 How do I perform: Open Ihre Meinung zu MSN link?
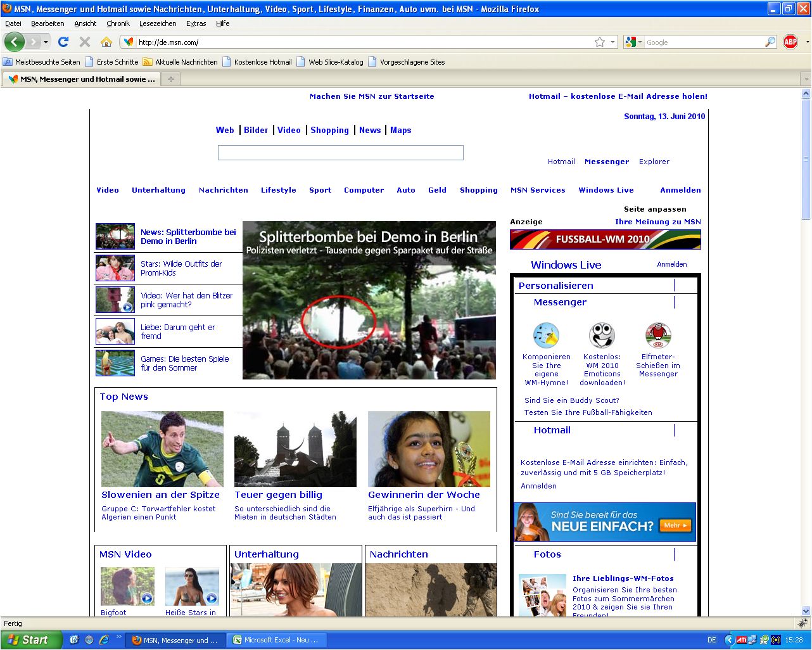pyautogui.click(x=658, y=222)
